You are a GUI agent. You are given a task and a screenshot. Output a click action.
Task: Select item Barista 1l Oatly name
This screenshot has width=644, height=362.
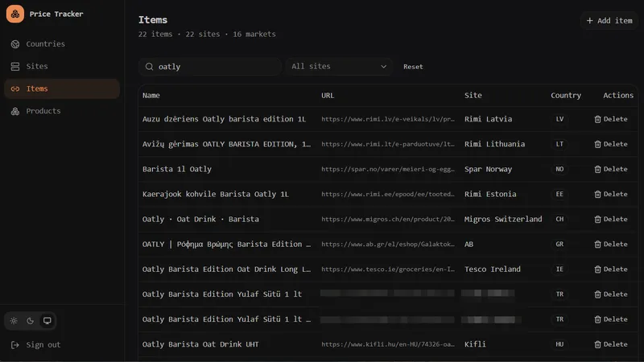(x=176, y=169)
